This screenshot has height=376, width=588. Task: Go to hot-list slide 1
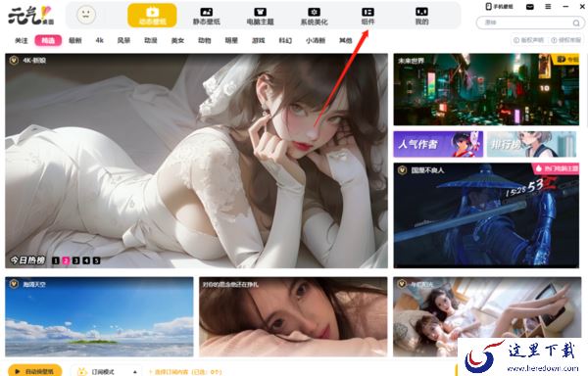tap(56, 260)
